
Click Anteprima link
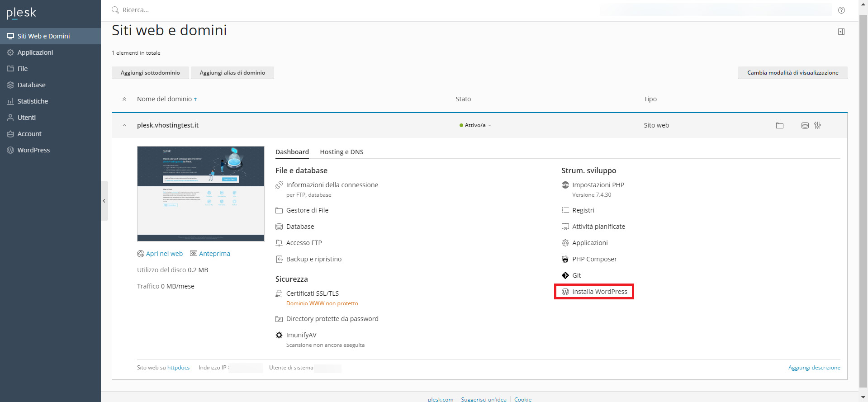pyautogui.click(x=214, y=254)
